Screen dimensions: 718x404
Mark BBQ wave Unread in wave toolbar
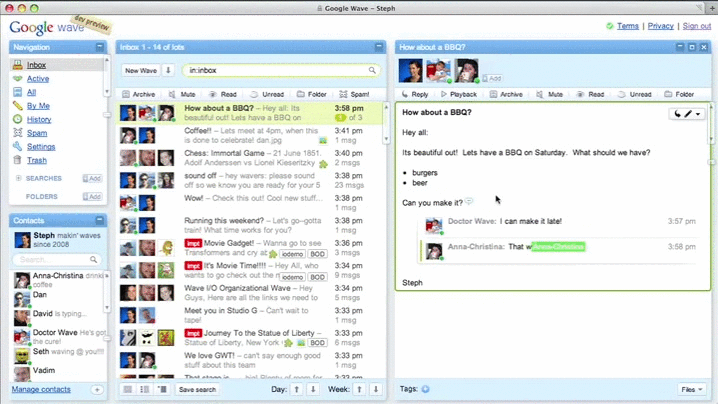click(635, 94)
